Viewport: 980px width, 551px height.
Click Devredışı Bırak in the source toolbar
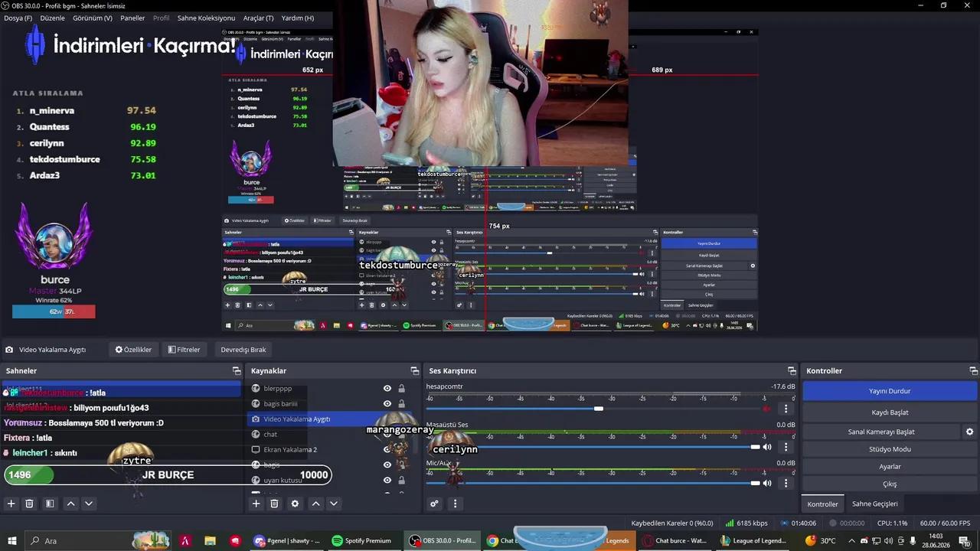(243, 350)
